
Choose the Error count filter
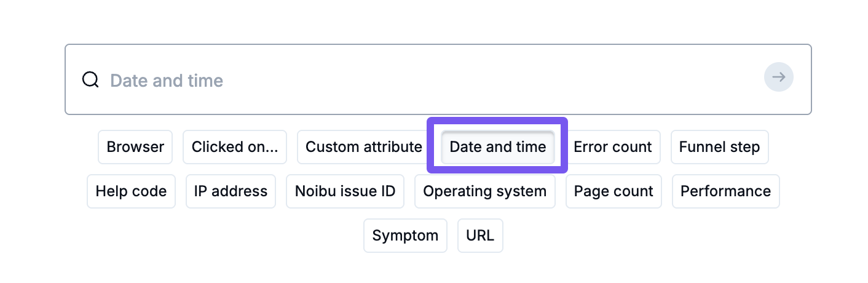612,147
